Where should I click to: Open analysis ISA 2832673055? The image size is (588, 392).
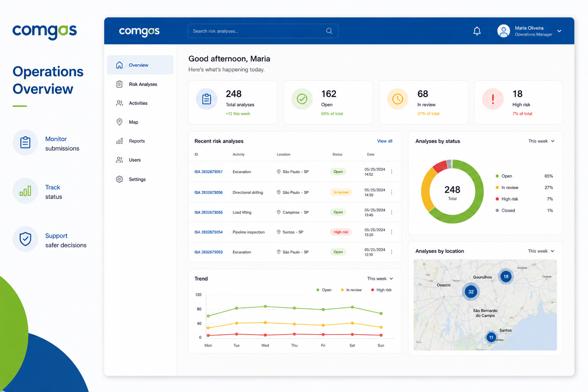tap(208, 212)
